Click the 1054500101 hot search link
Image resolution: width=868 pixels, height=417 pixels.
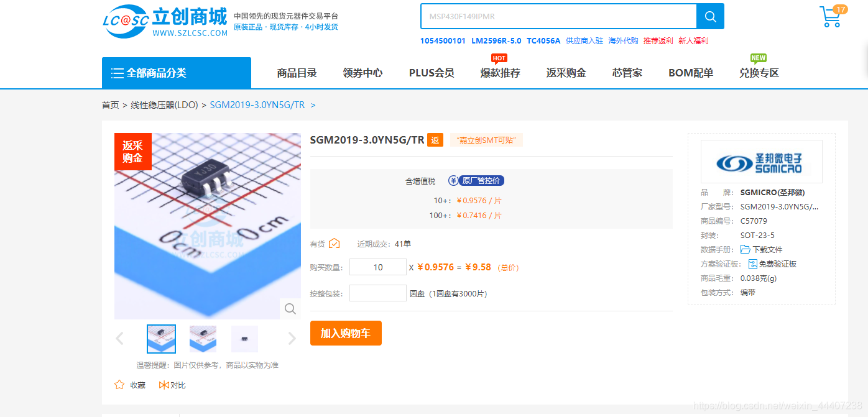tap(443, 41)
